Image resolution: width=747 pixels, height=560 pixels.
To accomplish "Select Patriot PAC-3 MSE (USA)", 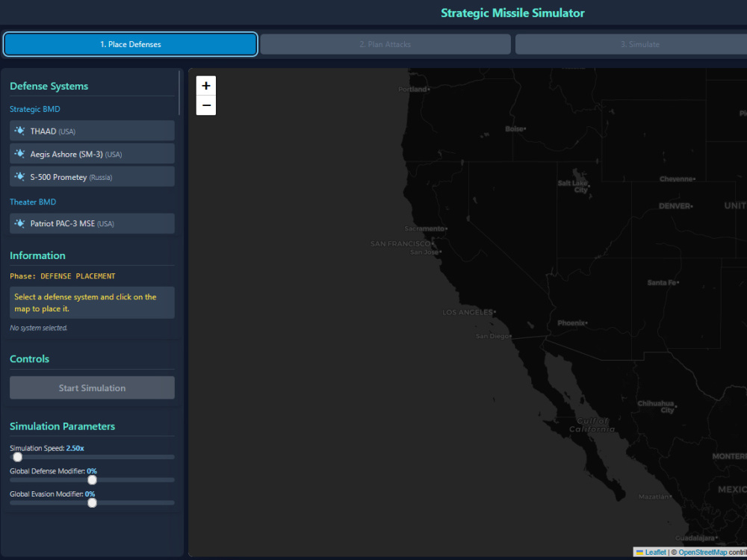I will [92, 223].
